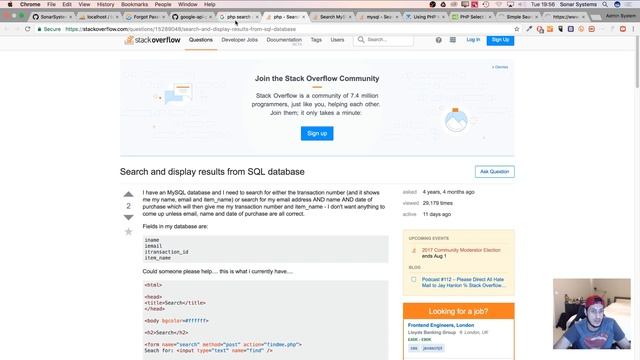Open the Bookmarks menu
Screen dimensions: 640x360
click(134, 4)
